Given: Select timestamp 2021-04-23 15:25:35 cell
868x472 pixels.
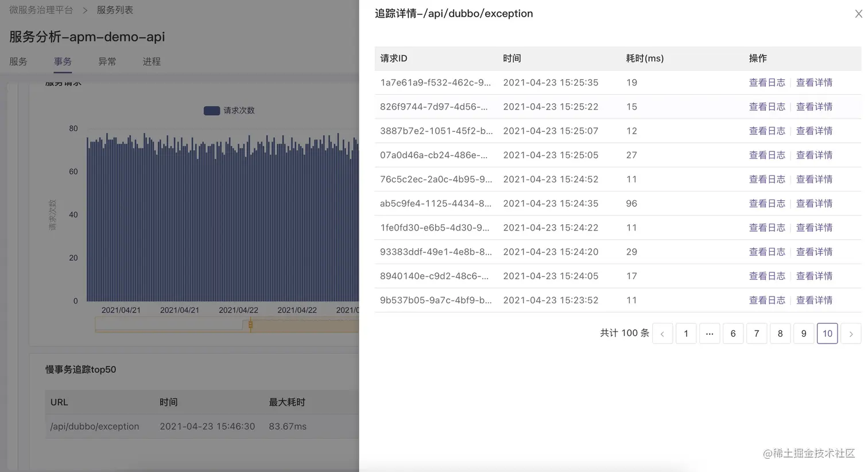Looking at the screenshot, I should [551, 83].
